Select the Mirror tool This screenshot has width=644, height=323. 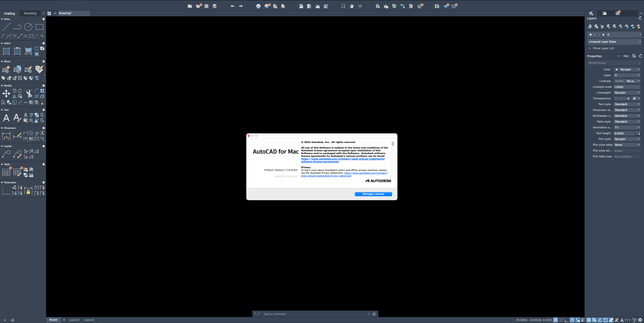[x=15, y=96]
